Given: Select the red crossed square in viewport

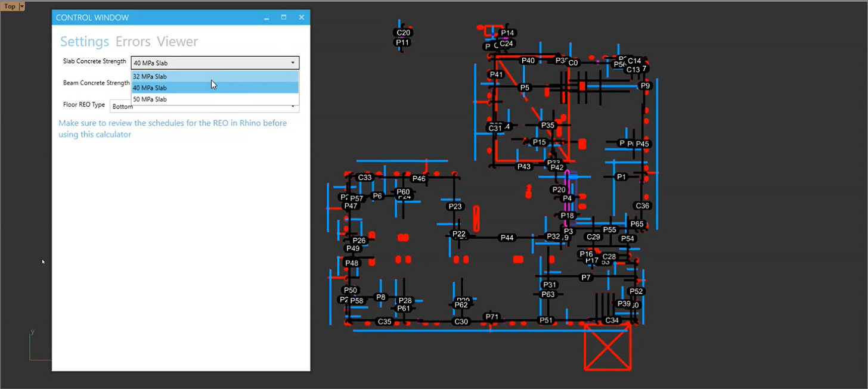Looking at the screenshot, I should coord(607,347).
